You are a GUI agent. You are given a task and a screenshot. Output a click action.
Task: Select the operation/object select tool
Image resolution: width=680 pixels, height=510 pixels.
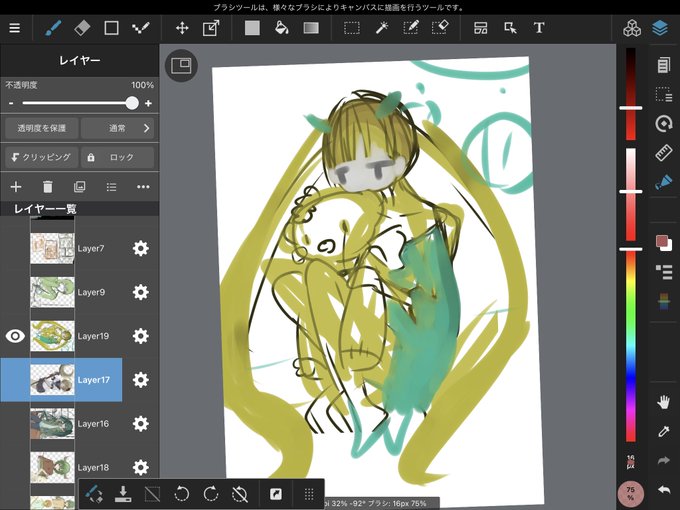(x=510, y=28)
